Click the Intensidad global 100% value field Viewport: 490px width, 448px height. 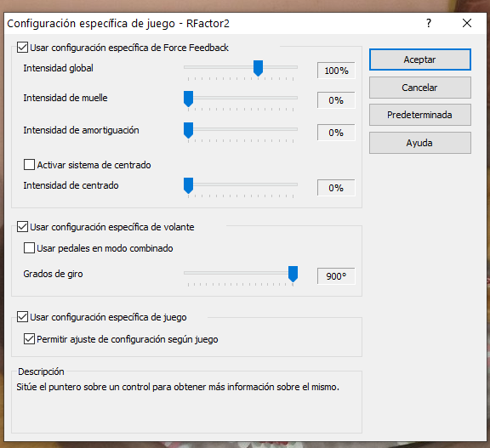tap(336, 71)
